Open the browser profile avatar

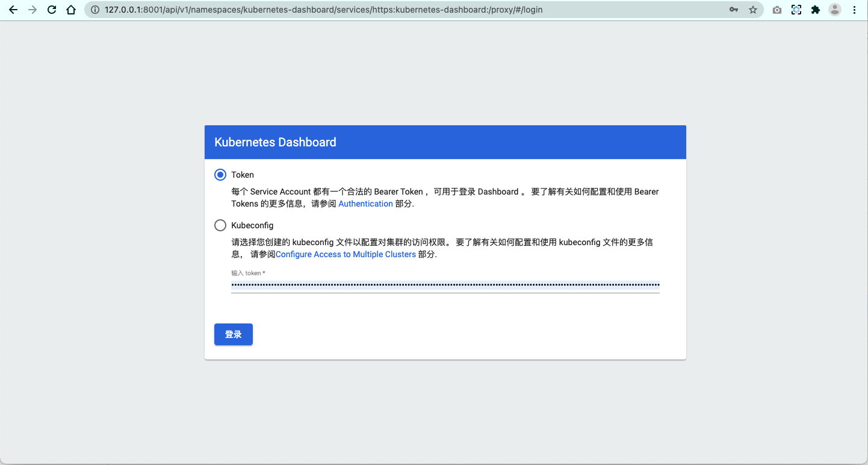(835, 10)
